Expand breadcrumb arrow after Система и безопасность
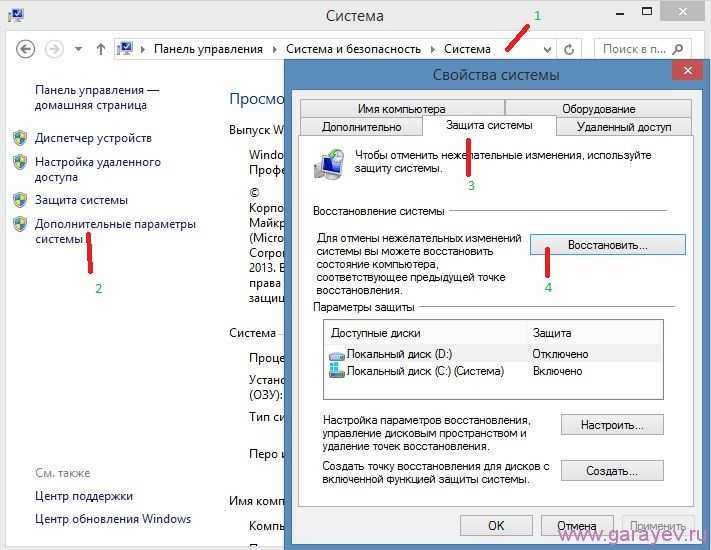Image resolution: width=711 pixels, height=550 pixels. 433,49
